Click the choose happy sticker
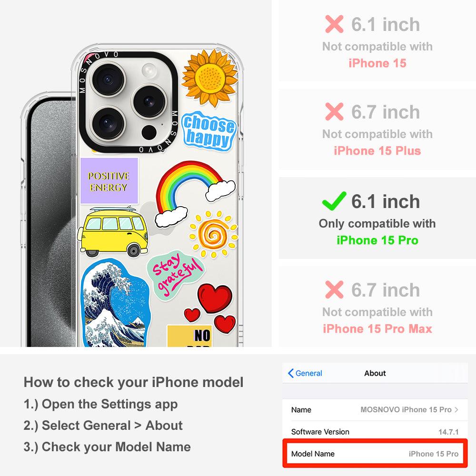 pos(208,131)
